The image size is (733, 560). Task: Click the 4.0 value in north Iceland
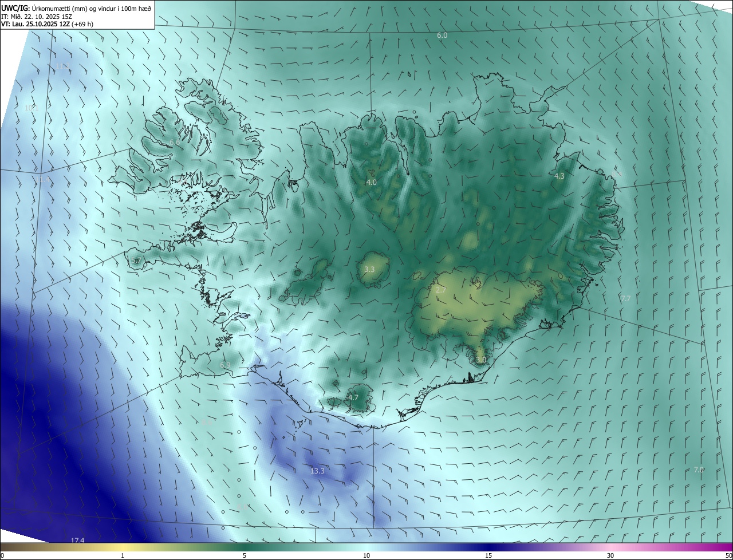point(372,182)
